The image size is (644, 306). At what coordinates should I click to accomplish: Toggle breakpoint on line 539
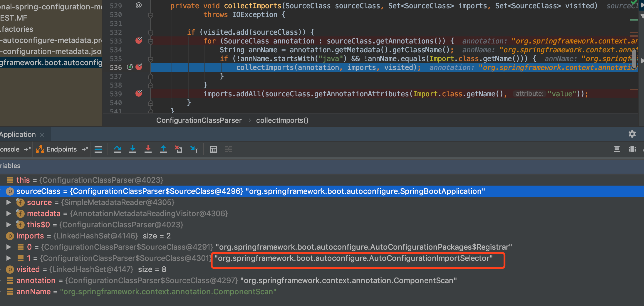139,93
